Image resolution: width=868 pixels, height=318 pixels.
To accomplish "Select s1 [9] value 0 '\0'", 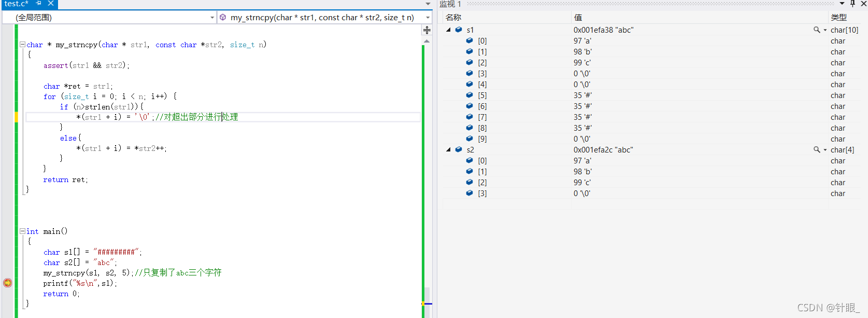I will pyautogui.click(x=581, y=139).
